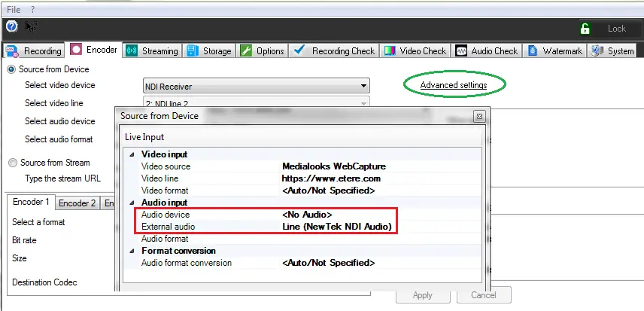Click the green padlock Lock icon
Screen dimensions: 644x311
pos(585,29)
